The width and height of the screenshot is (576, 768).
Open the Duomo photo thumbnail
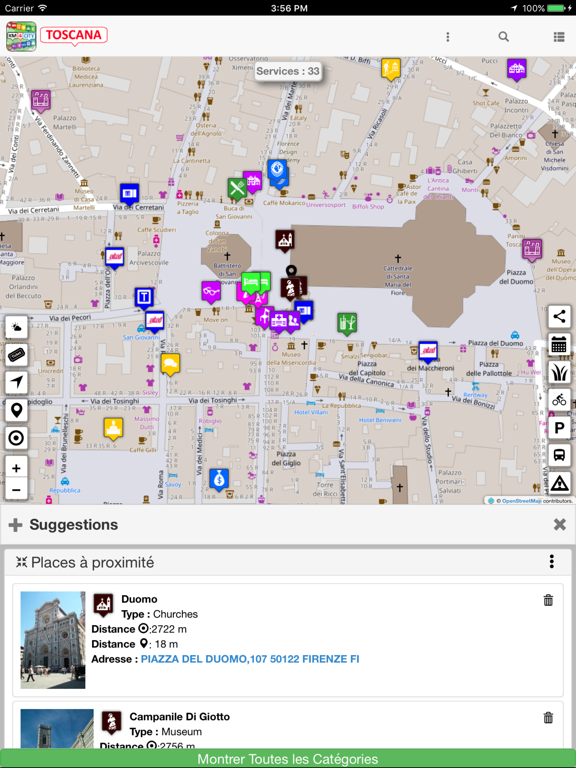(53, 640)
